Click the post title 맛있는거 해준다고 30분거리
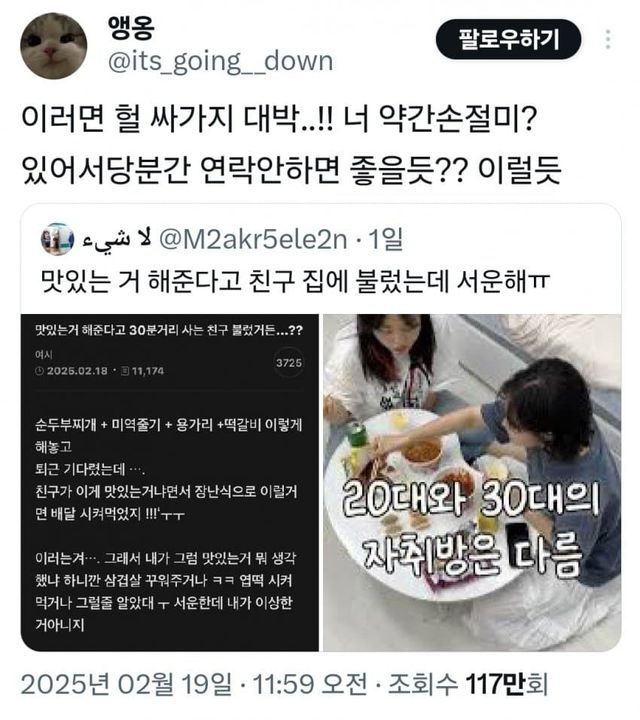The width and height of the screenshot is (640, 720). [169, 330]
